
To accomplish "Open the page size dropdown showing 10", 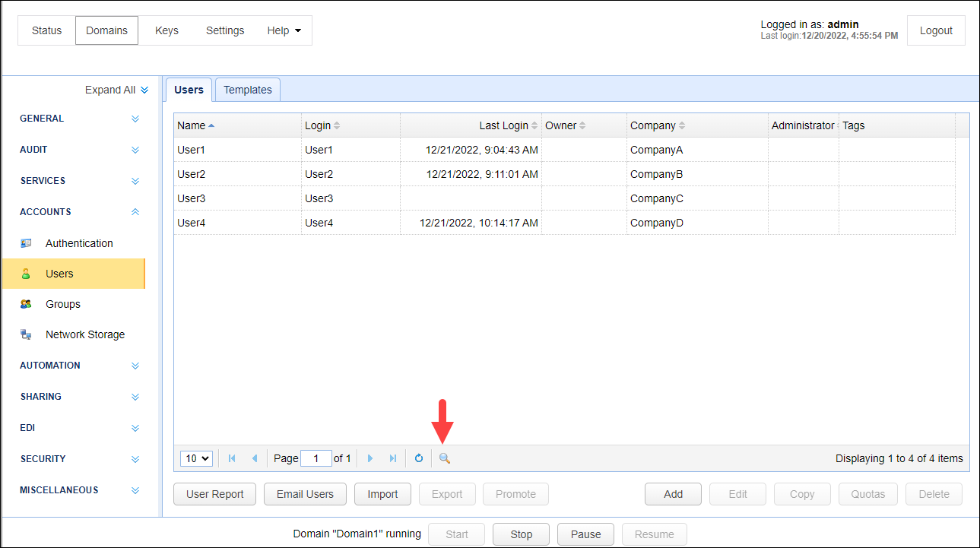I will (195, 458).
